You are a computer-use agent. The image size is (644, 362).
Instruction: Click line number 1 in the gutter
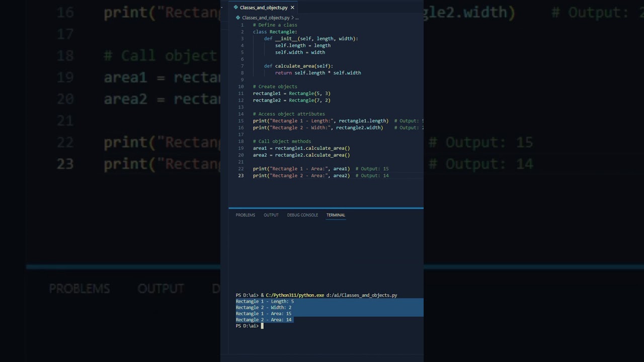[x=242, y=25]
